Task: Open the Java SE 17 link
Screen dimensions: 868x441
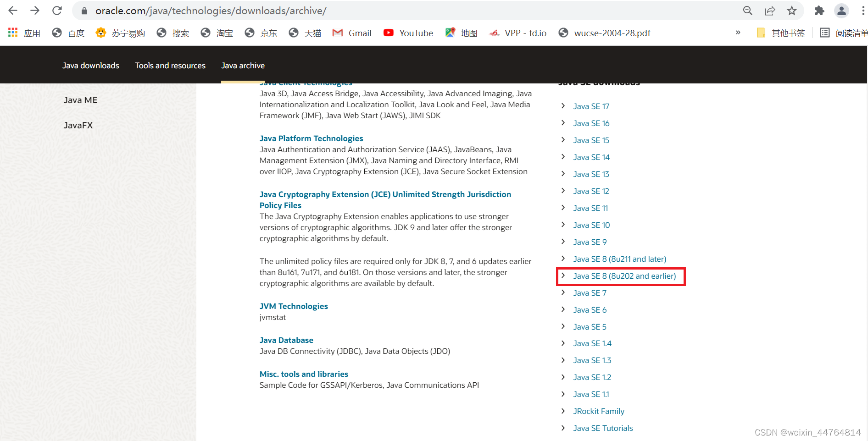Action: coord(591,106)
